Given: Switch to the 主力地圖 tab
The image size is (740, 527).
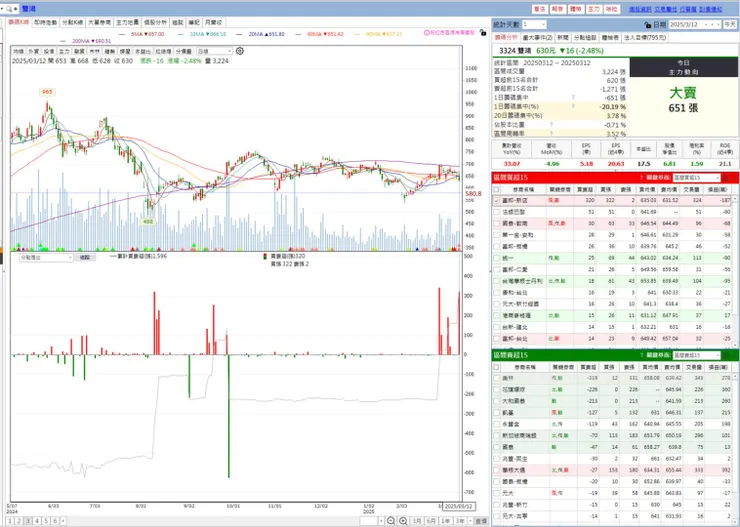Looking at the screenshot, I should 127,23.
